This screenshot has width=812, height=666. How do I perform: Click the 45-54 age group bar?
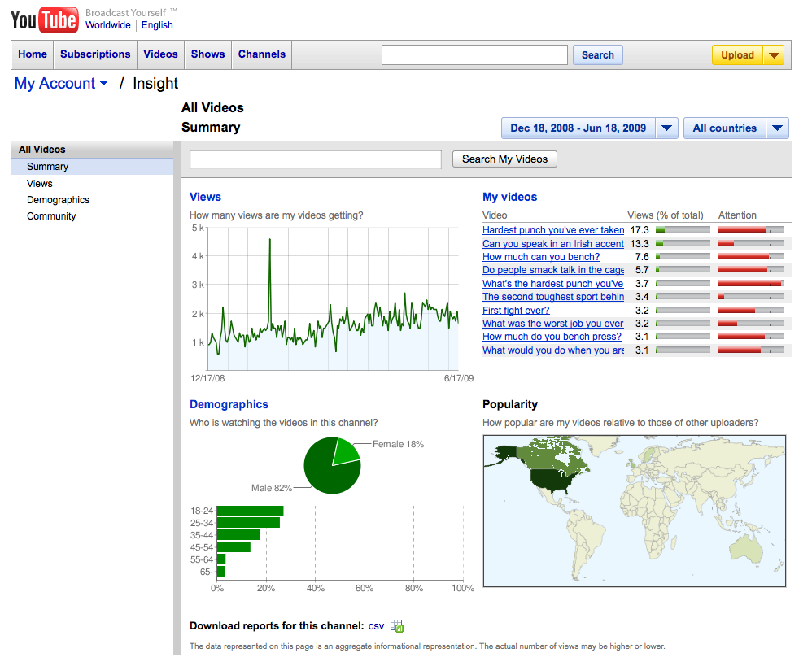[234, 547]
